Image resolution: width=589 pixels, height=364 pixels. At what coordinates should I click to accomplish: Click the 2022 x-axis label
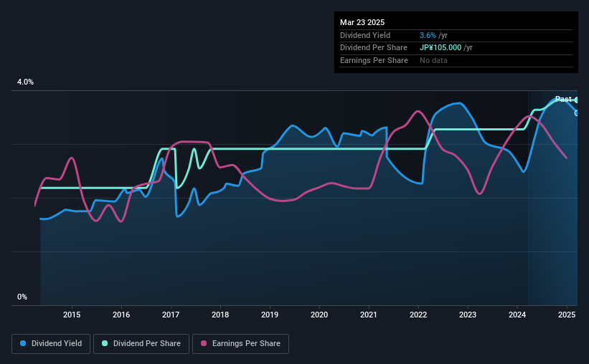[418, 315]
